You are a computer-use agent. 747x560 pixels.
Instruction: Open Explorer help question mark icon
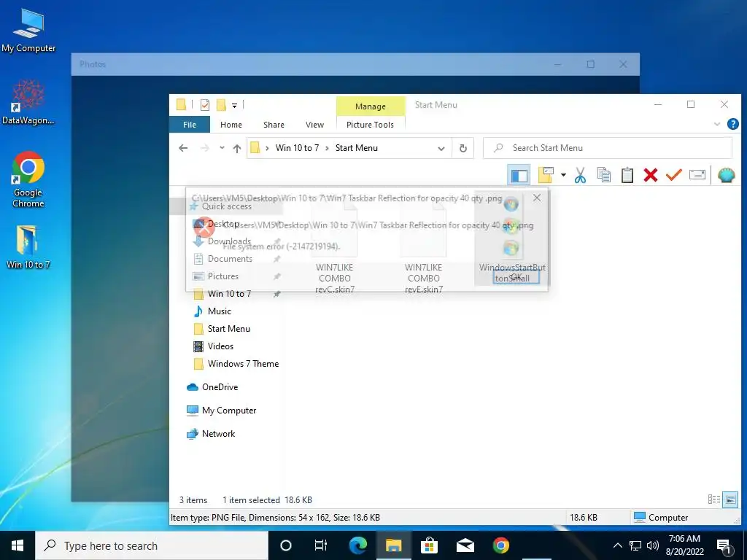point(732,124)
